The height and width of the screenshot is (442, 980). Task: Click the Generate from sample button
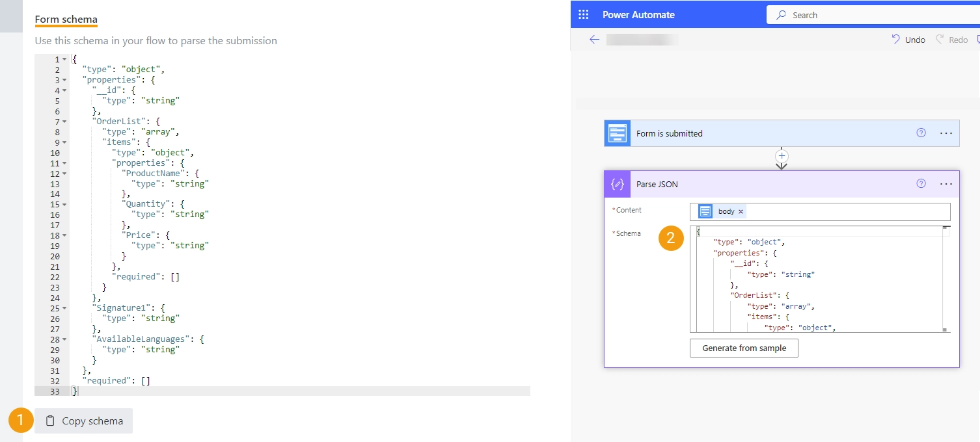pyautogui.click(x=744, y=348)
